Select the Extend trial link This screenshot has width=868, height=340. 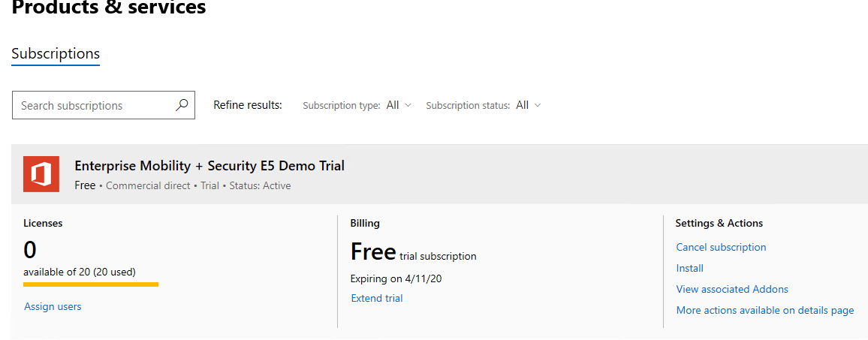coord(376,298)
